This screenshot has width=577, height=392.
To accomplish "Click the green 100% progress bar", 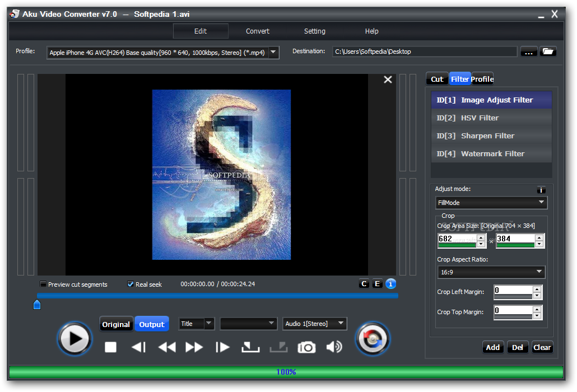I will click(x=286, y=372).
